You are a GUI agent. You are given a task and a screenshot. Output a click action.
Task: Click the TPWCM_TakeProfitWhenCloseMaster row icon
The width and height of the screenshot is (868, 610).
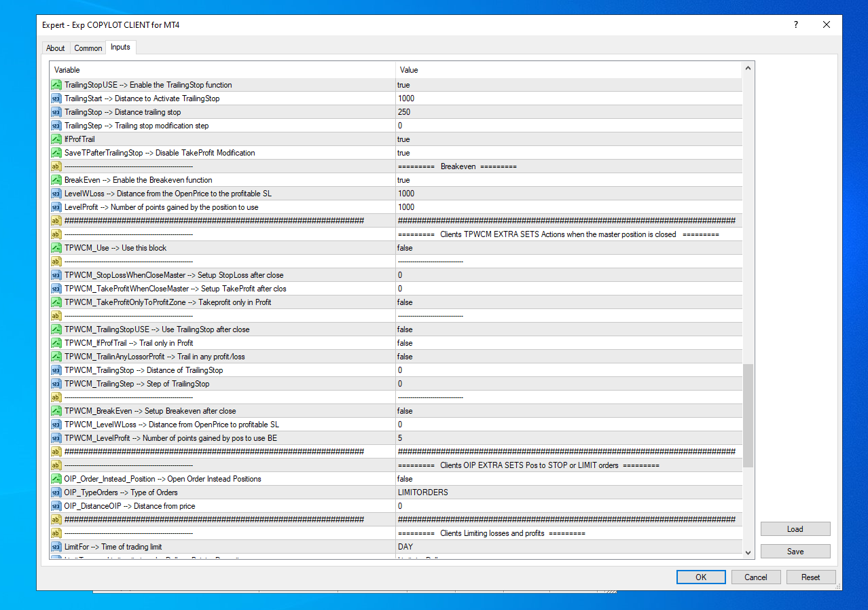pyautogui.click(x=56, y=289)
